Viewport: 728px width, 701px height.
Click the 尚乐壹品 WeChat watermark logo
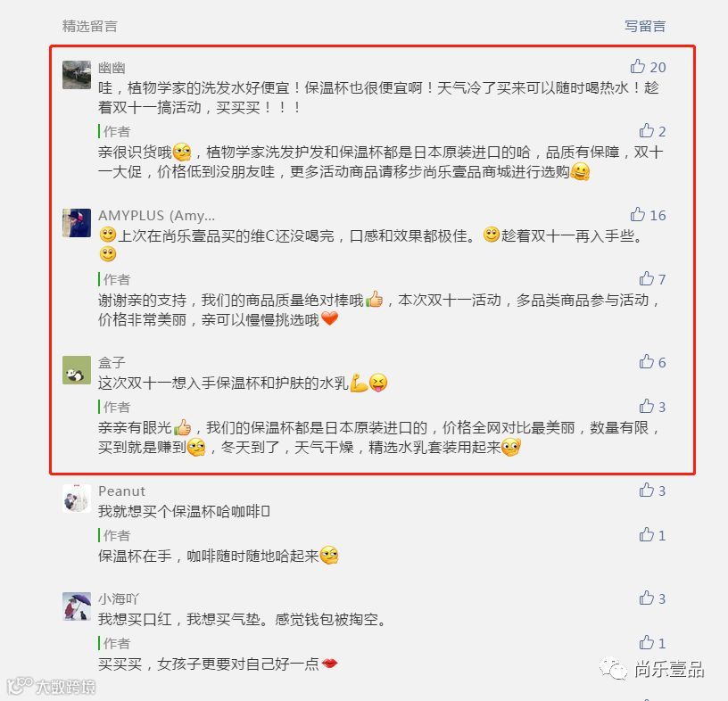pyautogui.click(x=652, y=669)
